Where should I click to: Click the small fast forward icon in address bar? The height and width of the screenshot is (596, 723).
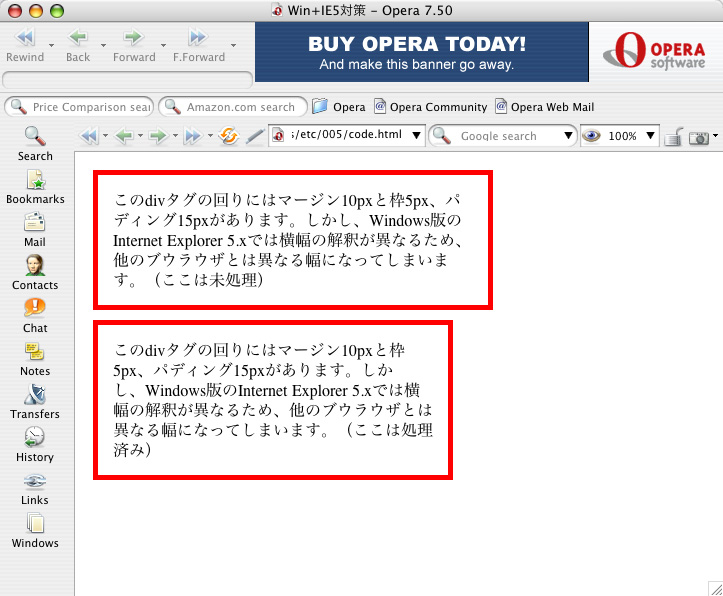coord(193,136)
